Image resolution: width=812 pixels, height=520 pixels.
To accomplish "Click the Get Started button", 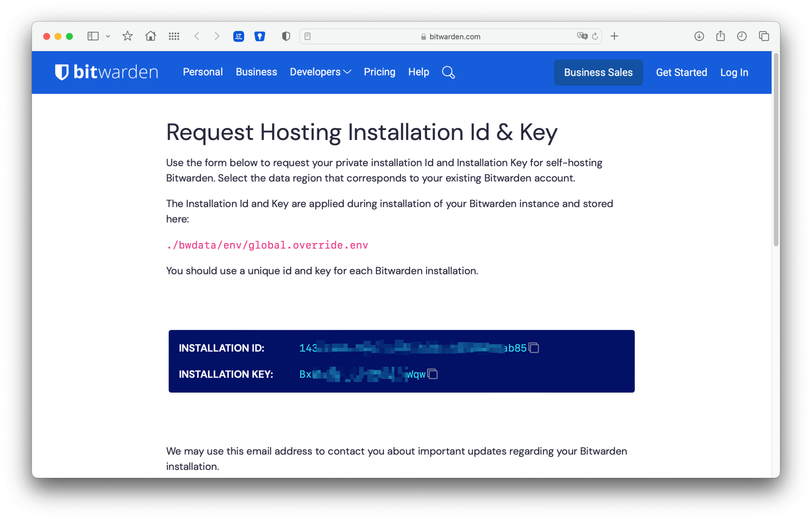I will pos(682,72).
